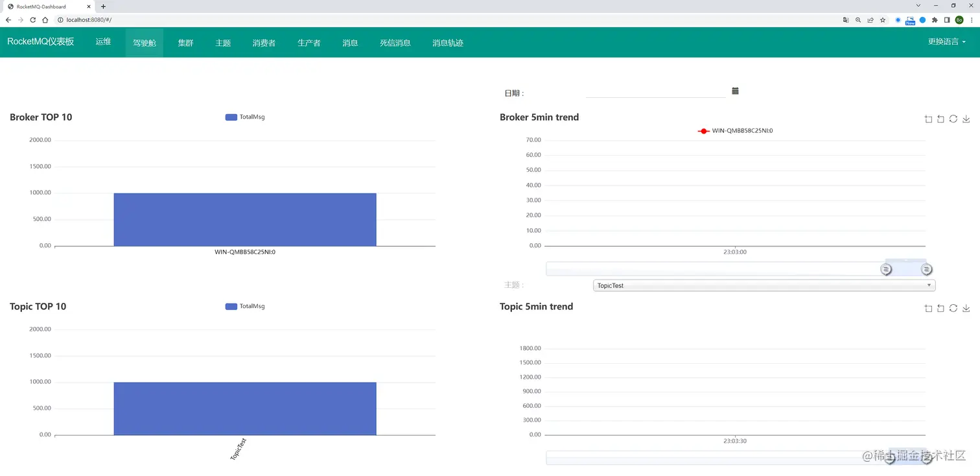This screenshot has height=476, width=980.
Task: Go to browser home page icon
Action: click(45, 20)
